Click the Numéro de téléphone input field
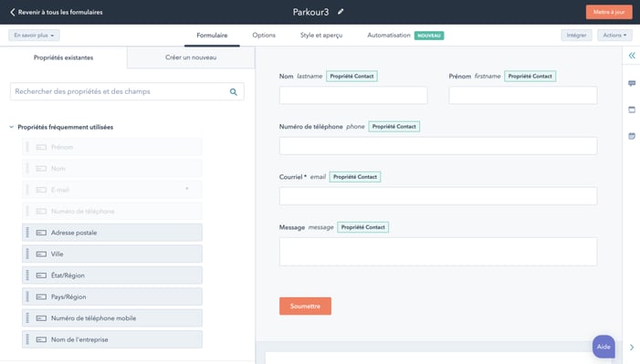The image size is (640, 364). pos(438,146)
